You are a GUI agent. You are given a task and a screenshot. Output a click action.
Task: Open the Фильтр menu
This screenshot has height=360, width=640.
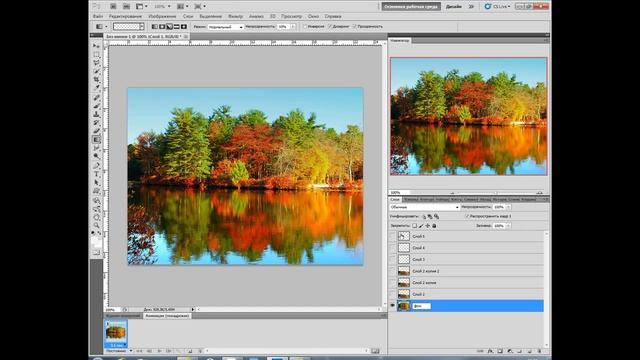click(x=235, y=16)
